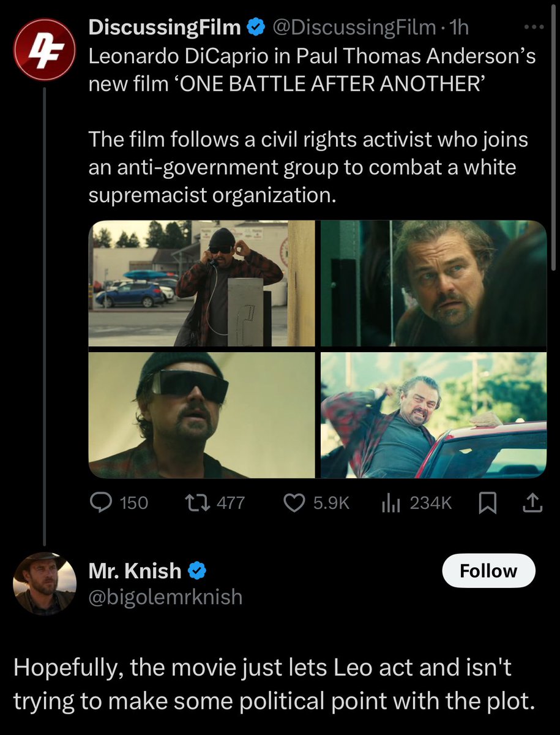
Task: Like the post via the heart icon
Action: [296, 503]
